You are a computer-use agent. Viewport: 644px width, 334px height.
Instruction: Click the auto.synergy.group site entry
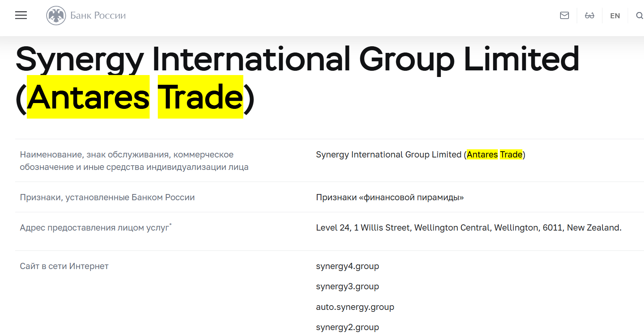click(x=355, y=307)
